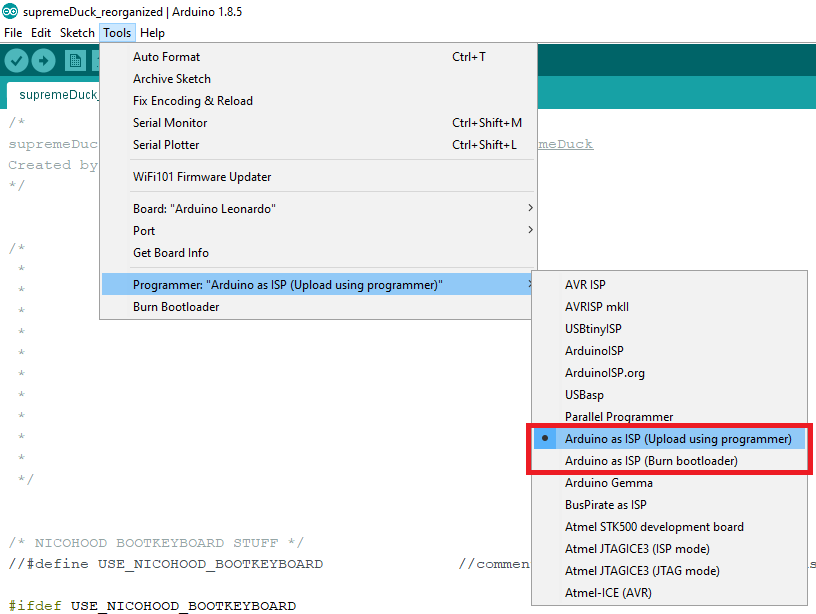Open the Sketch menu
Screen dimensions: 816x614
tap(77, 33)
